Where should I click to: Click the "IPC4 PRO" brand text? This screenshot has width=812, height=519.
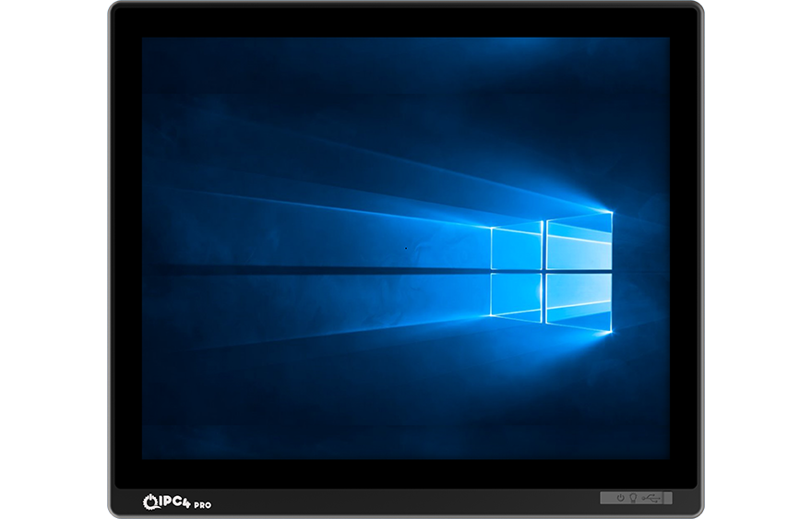click(x=185, y=501)
